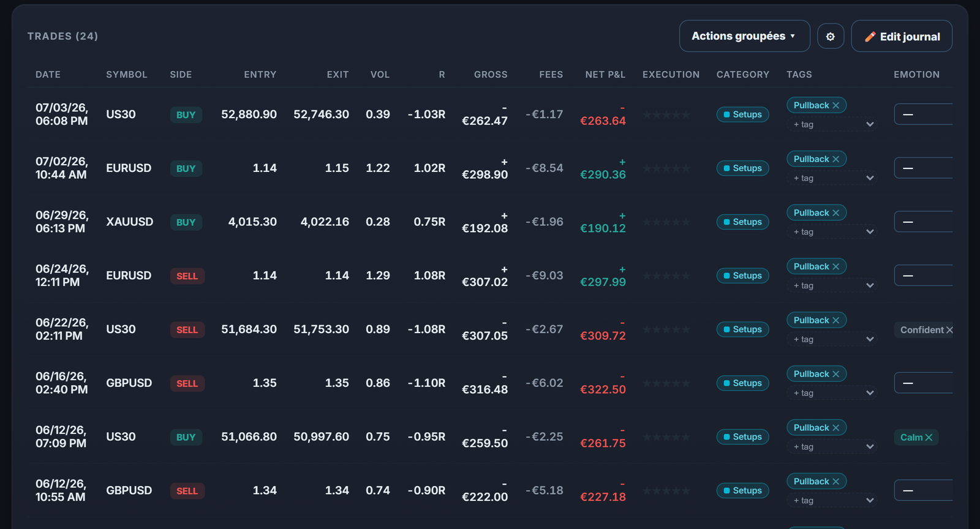Screen dimensions: 980x529
Task: Sort by GROSS column header
Action: pyautogui.click(x=491, y=75)
